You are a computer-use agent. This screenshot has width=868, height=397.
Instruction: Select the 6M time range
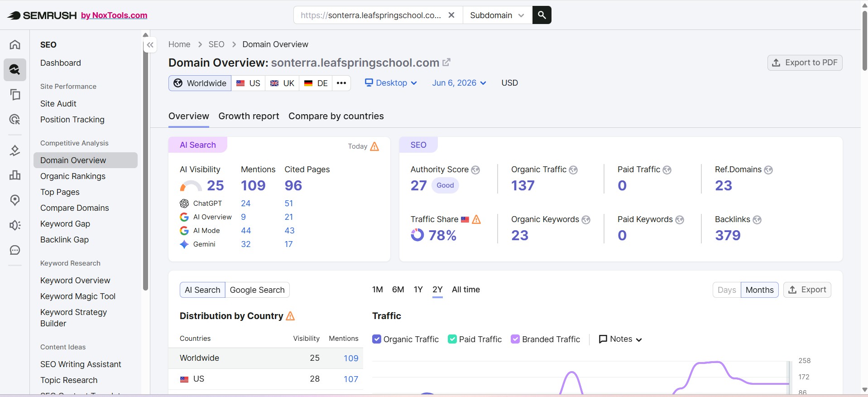(398, 290)
